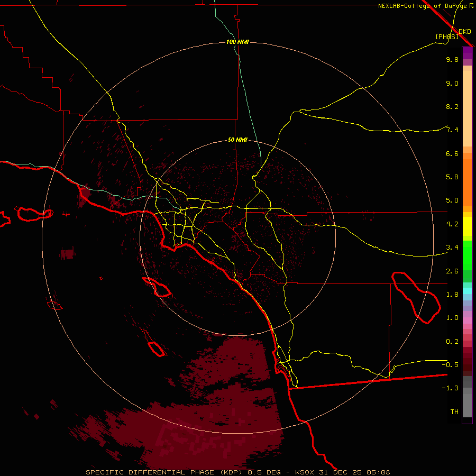Click the -1.3 legend scale value

click(x=450, y=388)
